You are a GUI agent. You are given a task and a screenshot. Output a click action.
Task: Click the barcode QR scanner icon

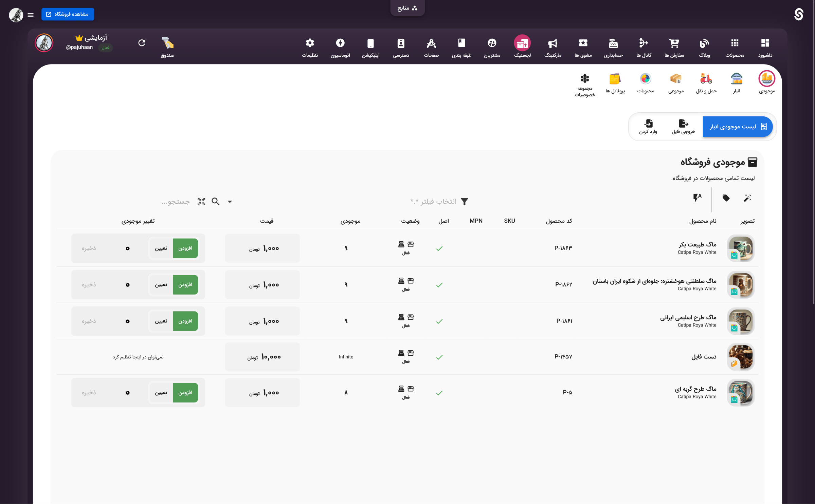(201, 202)
